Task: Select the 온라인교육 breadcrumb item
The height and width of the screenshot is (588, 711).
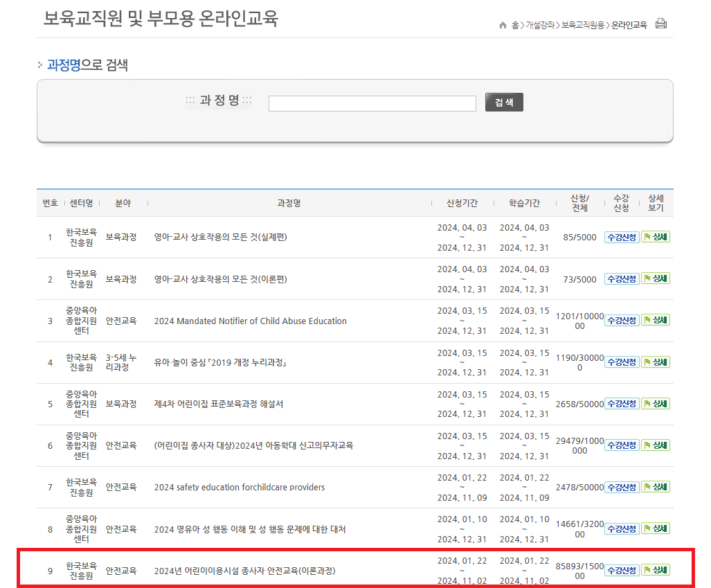Action: click(628, 24)
